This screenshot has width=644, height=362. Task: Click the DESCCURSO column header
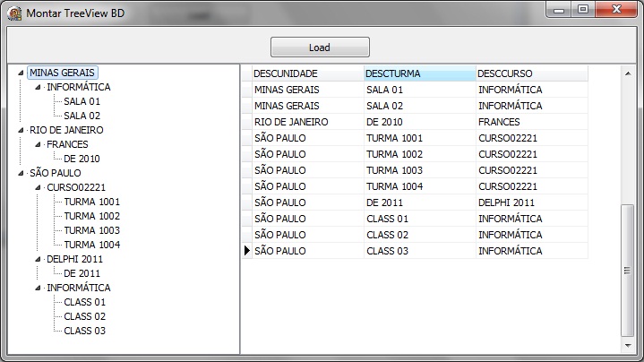[530, 73]
